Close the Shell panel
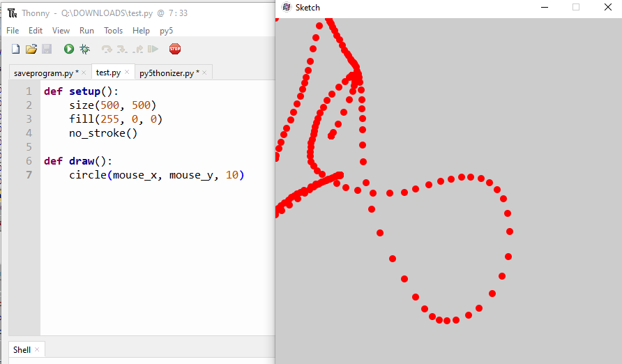 click(x=37, y=349)
